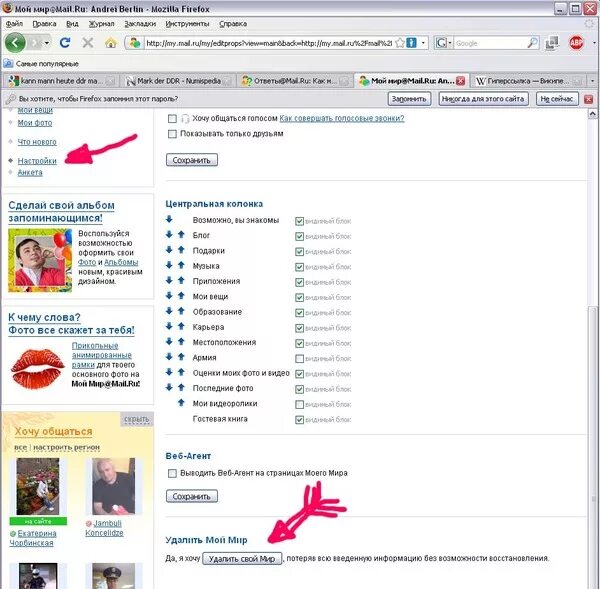
Task: Move Блог block up
Action: point(181,235)
